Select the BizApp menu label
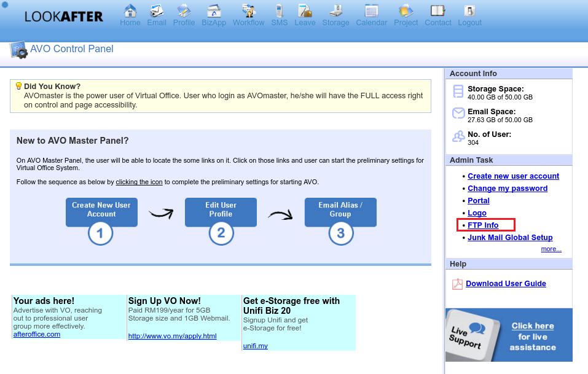588x374 pixels. click(x=214, y=23)
